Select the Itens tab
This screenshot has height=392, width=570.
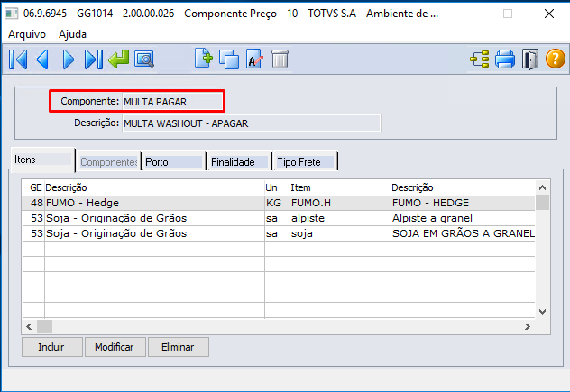42,160
